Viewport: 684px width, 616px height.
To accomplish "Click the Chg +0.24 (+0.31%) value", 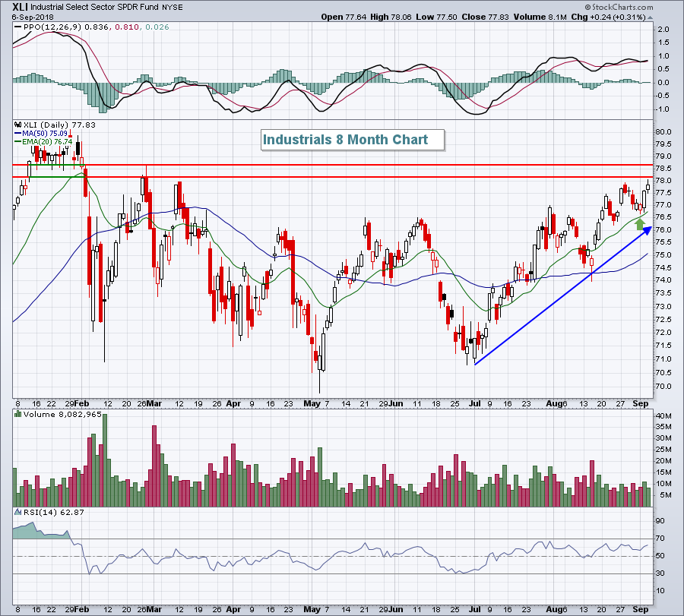I will tap(608, 17).
